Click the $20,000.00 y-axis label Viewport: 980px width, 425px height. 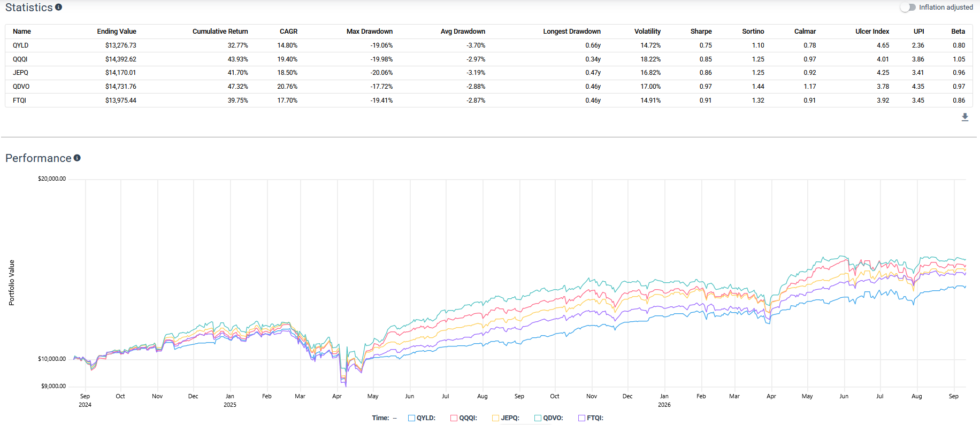[x=52, y=179]
